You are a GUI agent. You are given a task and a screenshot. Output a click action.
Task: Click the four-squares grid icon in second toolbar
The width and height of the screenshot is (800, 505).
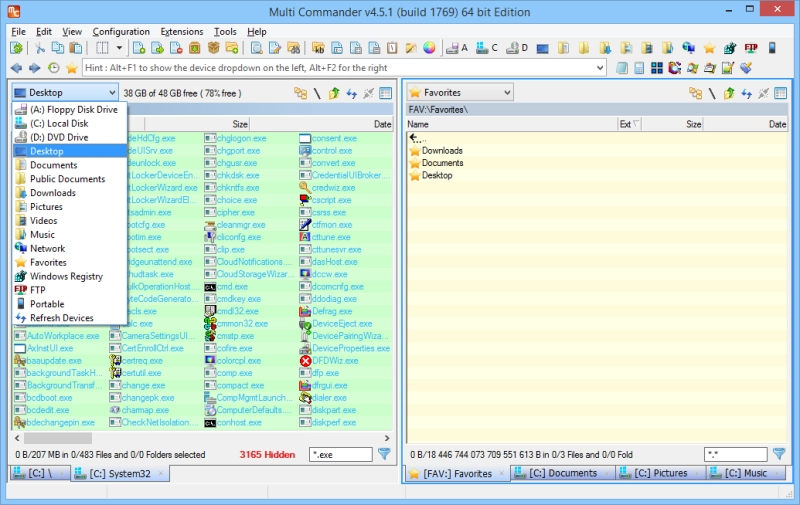(657, 68)
